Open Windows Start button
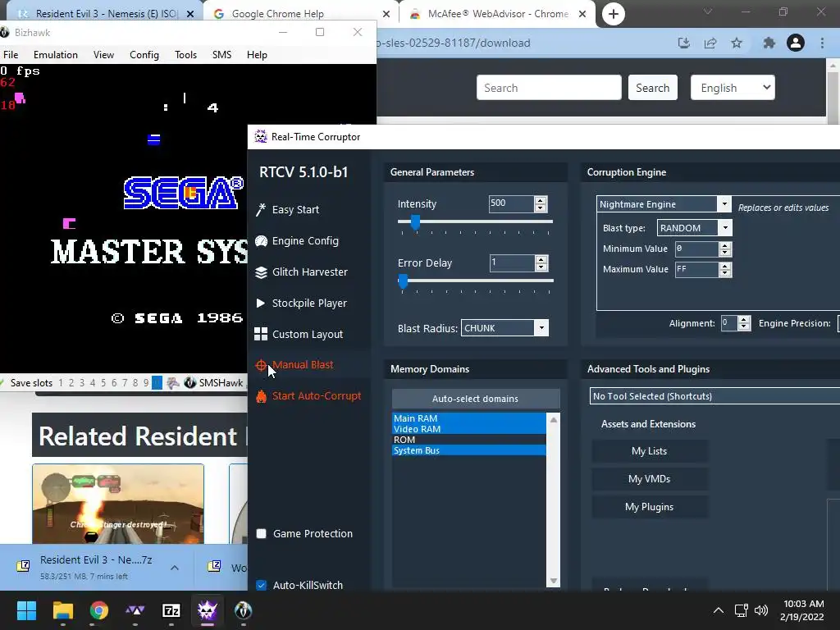Image resolution: width=840 pixels, height=630 pixels. (x=26, y=610)
